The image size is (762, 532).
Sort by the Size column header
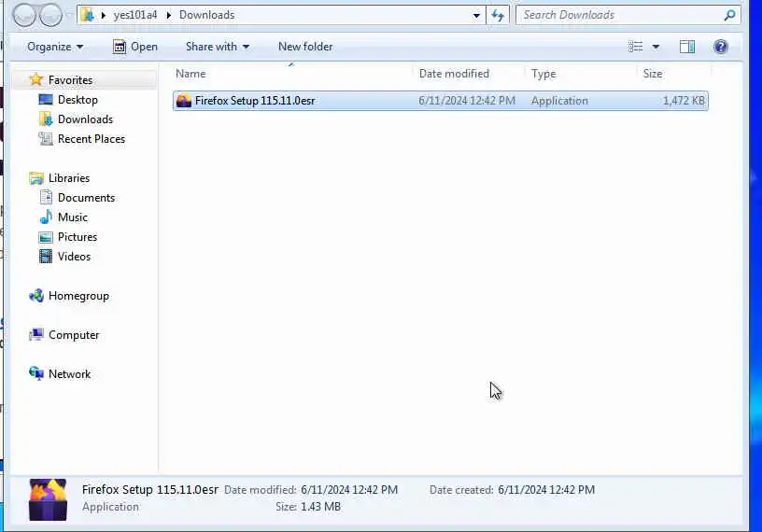pyautogui.click(x=674, y=74)
